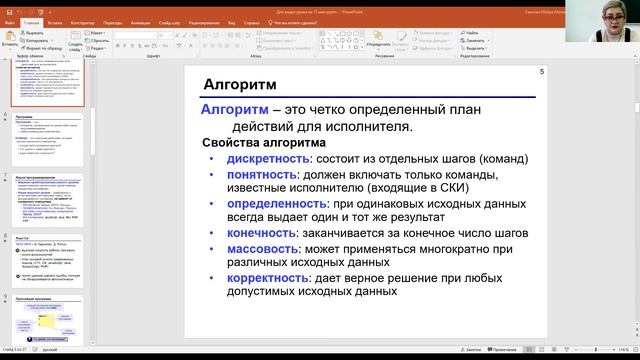640x360 pixels.
Task: Cut selection with Вырезать
Action: 32,33
